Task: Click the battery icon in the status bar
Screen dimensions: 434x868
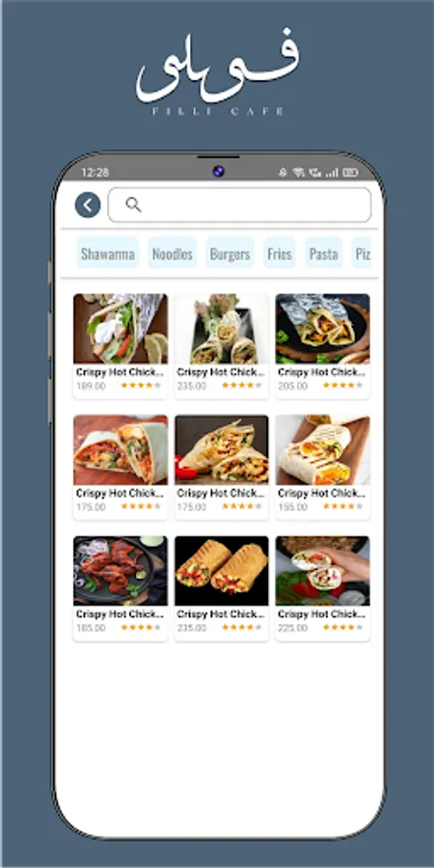Action: (350, 173)
